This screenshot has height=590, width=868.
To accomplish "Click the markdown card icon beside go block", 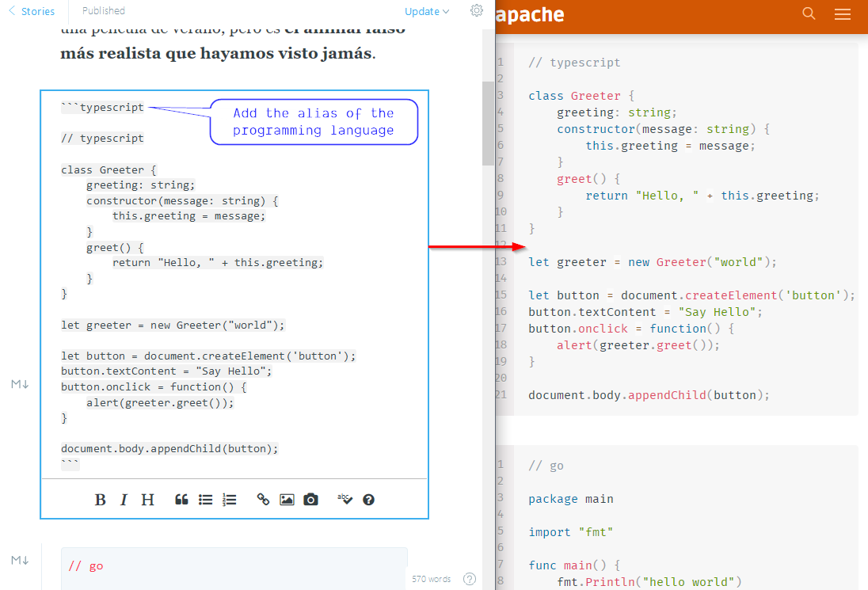I will [x=20, y=560].
